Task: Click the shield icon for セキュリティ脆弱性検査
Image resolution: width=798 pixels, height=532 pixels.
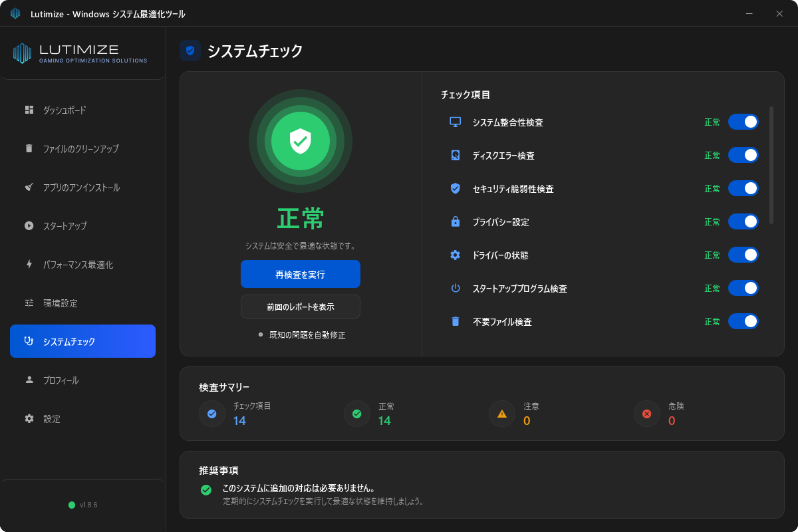Action: point(456,188)
